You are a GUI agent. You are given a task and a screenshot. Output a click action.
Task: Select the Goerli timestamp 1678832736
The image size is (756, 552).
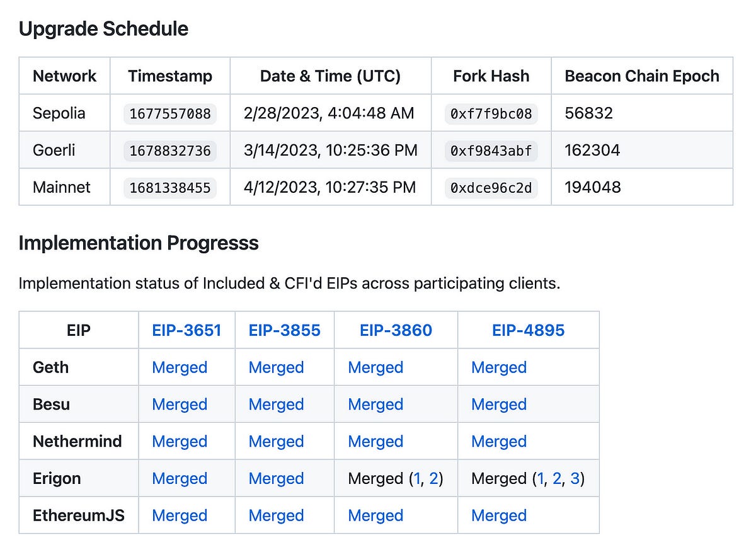pyautogui.click(x=170, y=151)
